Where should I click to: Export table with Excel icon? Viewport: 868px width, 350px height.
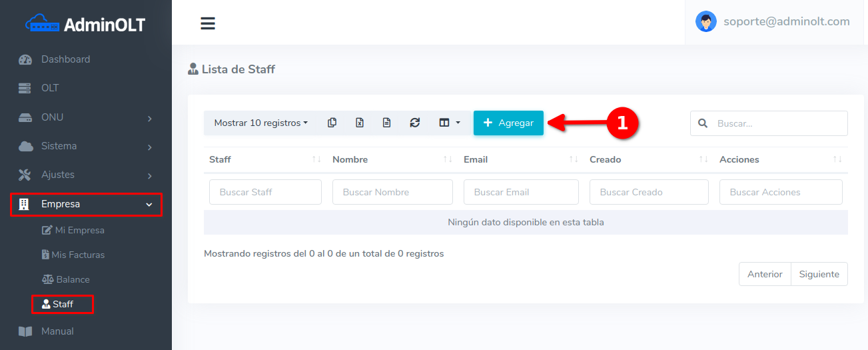pyautogui.click(x=359, y=123)
